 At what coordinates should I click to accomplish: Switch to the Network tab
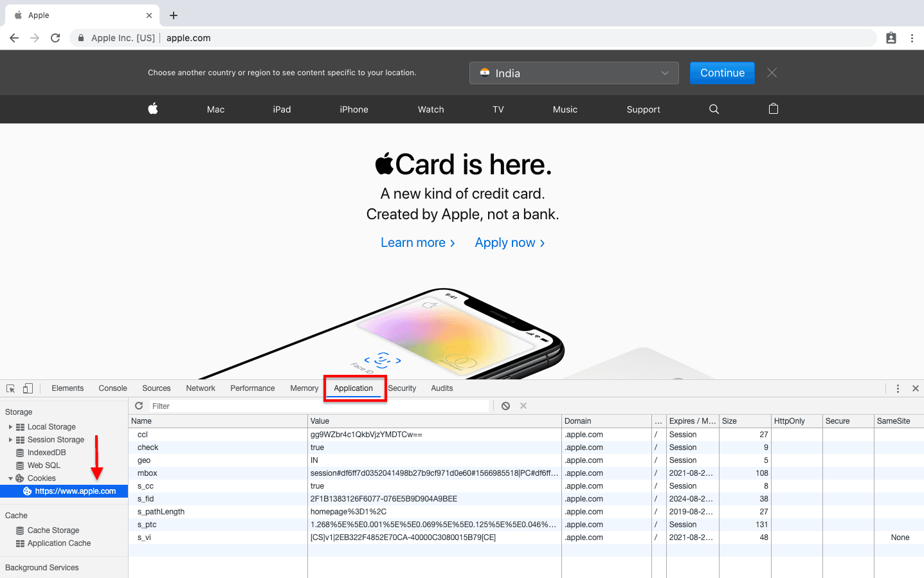tap(201, 388)
